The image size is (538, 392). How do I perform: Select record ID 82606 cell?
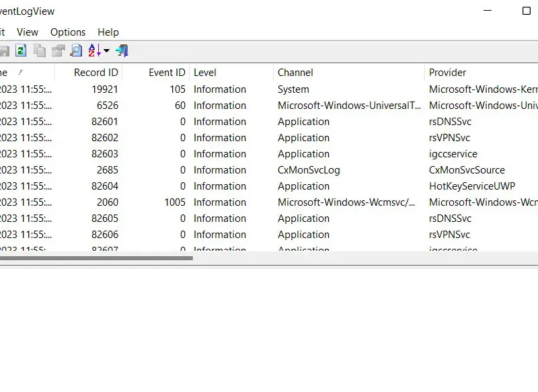click(x=105, y=234)
